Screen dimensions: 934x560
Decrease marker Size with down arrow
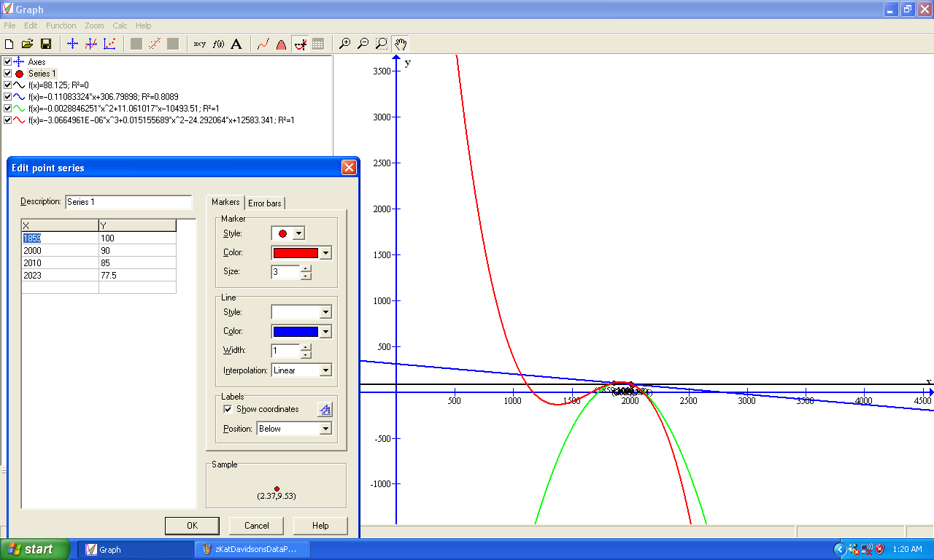(306, 275)
